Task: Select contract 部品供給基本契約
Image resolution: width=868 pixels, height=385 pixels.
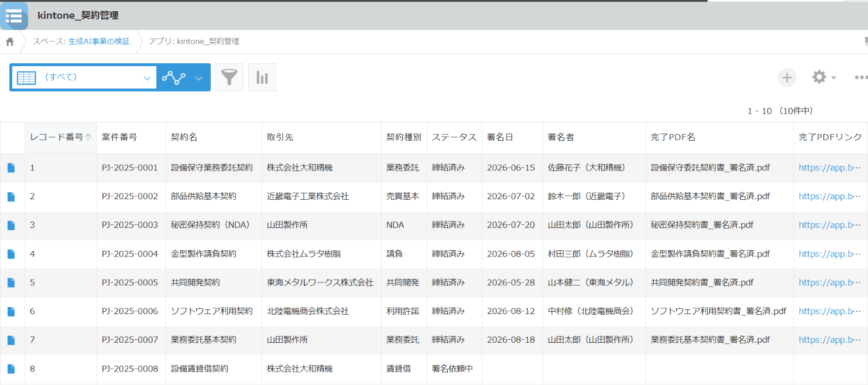Action: pos(204,196)
